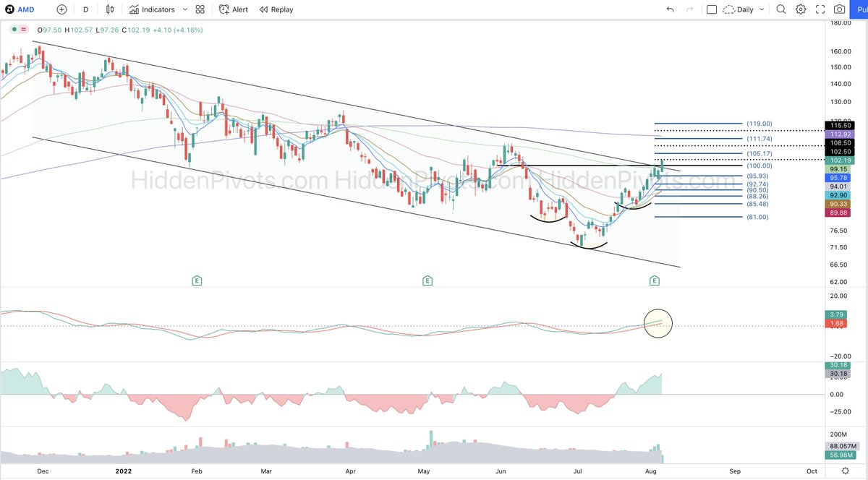Click the (100.00) Fibonacci level label
This screenshot has width=868, height=480.
coord(759,166)
